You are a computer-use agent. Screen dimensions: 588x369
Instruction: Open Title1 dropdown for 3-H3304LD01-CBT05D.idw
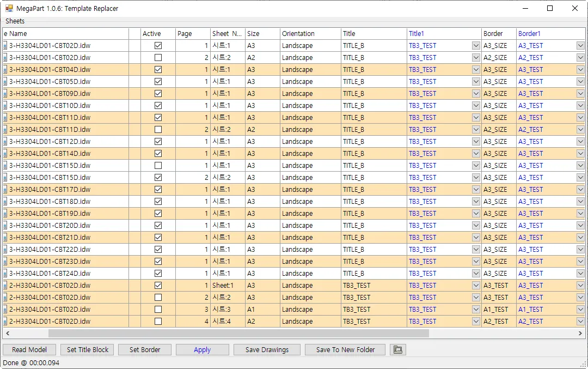click(x=476, y=81)
